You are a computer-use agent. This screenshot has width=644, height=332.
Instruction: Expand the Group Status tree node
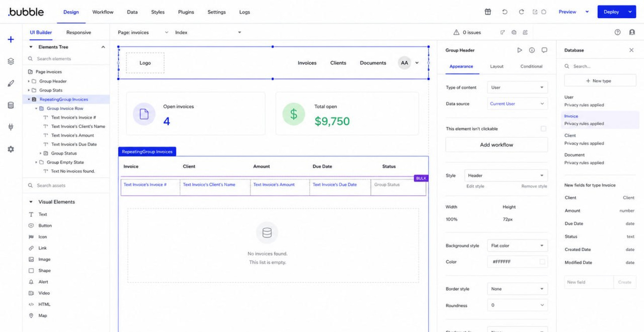coord(41,154)
